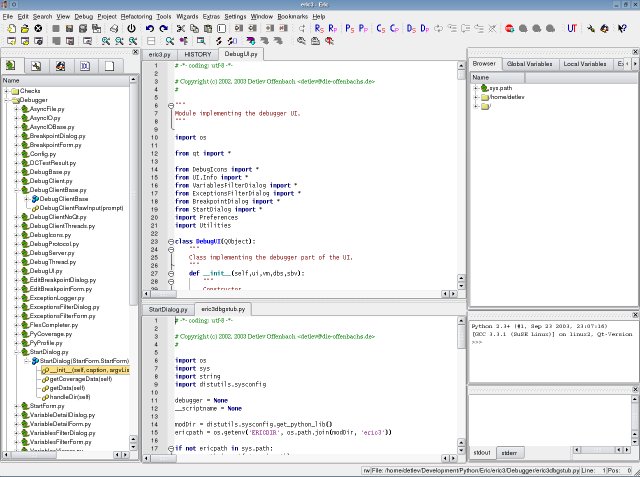
Task: Expand the Checks folder in project tree
Action: pos(6,91)
